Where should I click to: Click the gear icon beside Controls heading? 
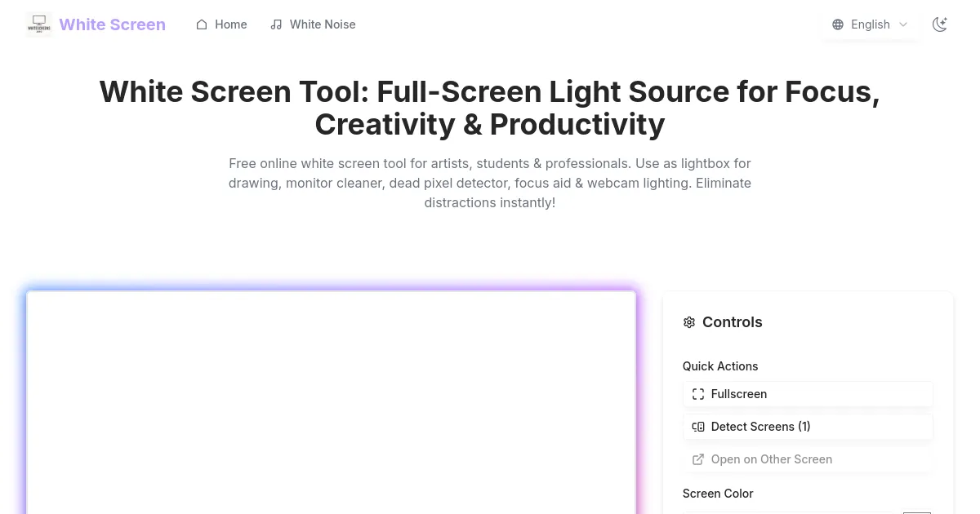click(x=689, y=322)
